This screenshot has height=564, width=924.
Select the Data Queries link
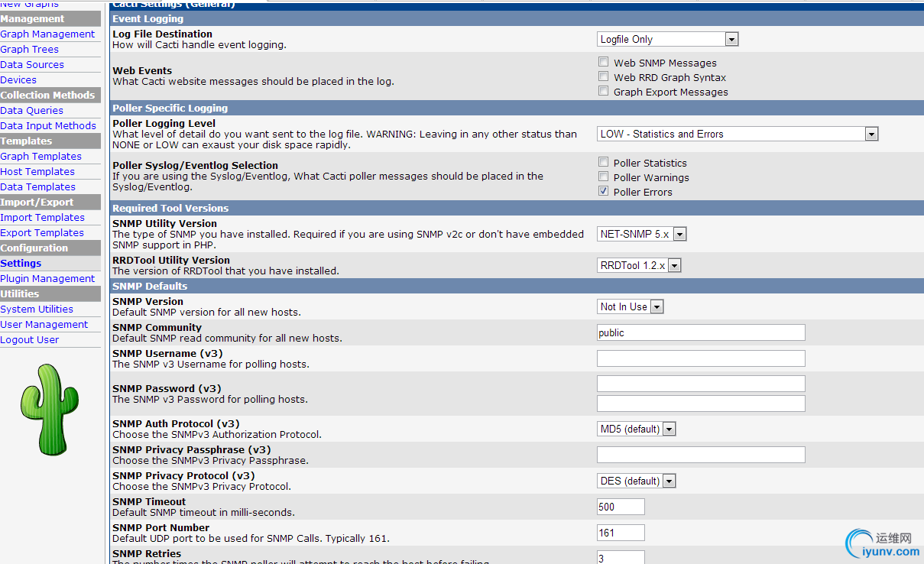pos(32,110)
